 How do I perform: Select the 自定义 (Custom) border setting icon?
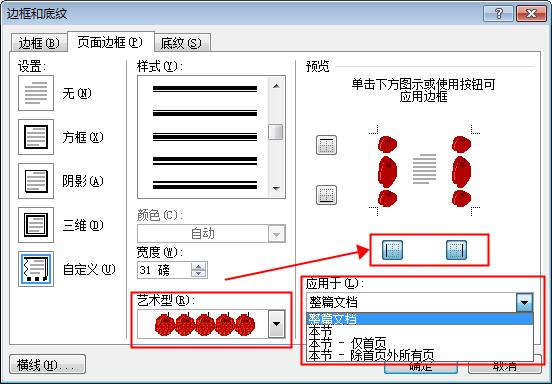(x=36, y=269)
